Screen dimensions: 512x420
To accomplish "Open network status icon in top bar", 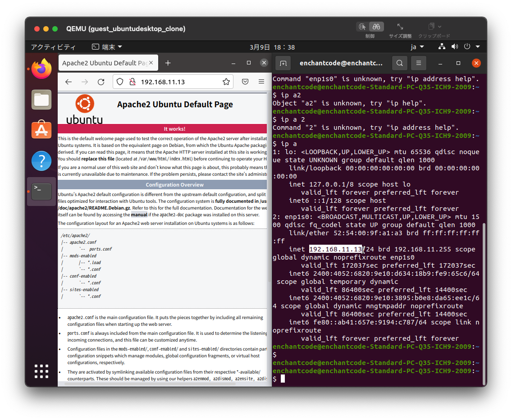I will click(x=442, y=47).
